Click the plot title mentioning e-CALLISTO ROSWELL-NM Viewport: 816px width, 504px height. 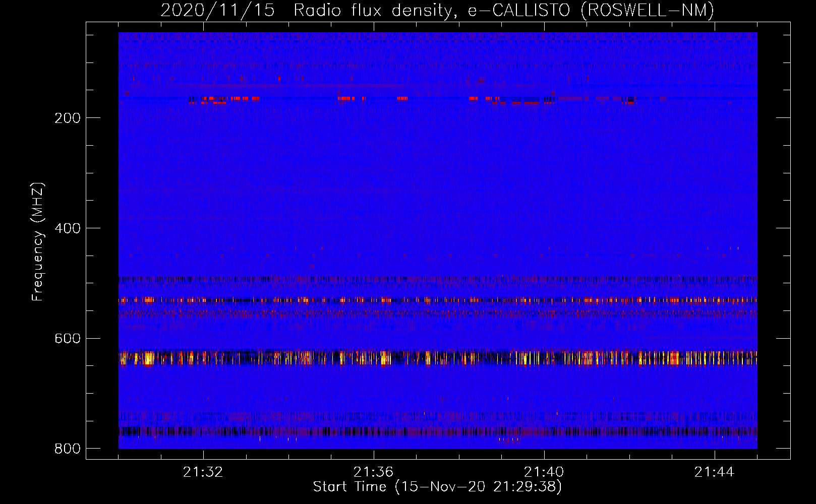[437, 10]
